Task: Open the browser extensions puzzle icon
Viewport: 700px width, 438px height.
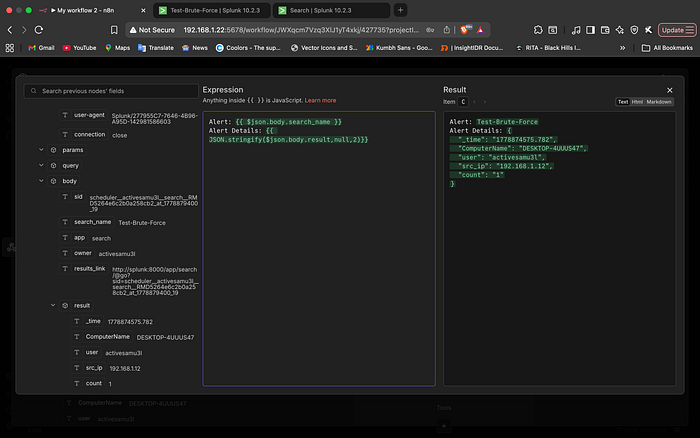Action: tap(538, 30)
